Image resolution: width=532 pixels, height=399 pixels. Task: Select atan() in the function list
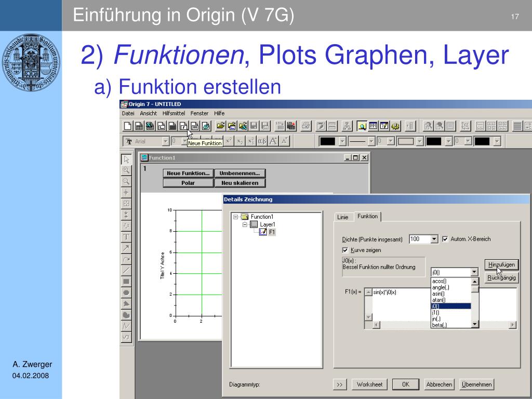[x=451, y=300]
